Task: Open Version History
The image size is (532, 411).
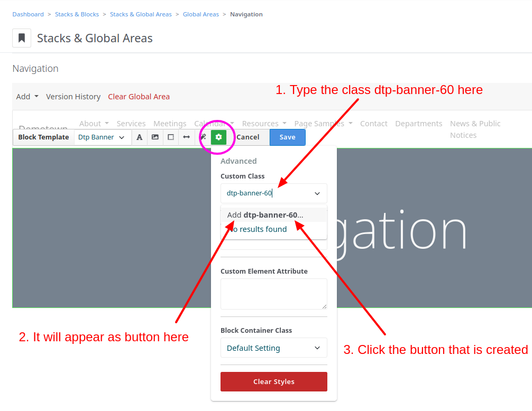Action: pos(73,97)
